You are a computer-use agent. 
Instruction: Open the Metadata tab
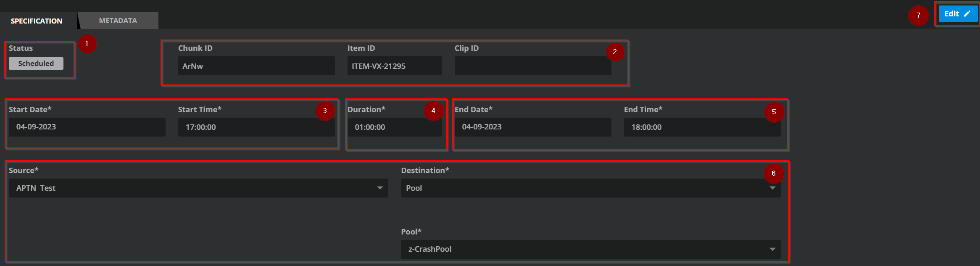[x=118, y=21]
